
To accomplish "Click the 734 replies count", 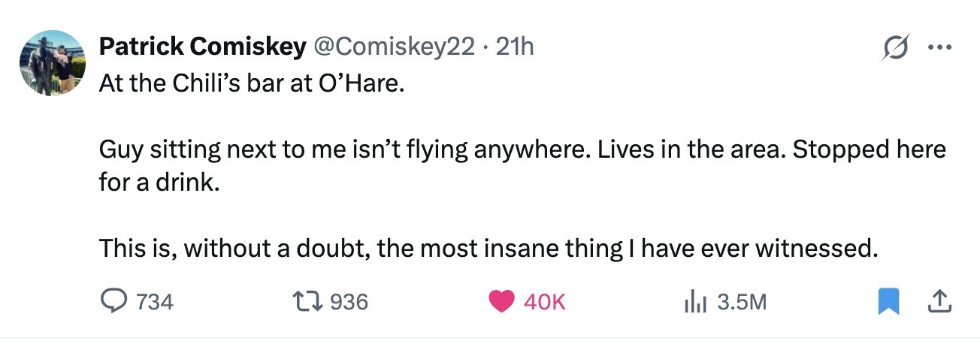I will coord(156,302).
